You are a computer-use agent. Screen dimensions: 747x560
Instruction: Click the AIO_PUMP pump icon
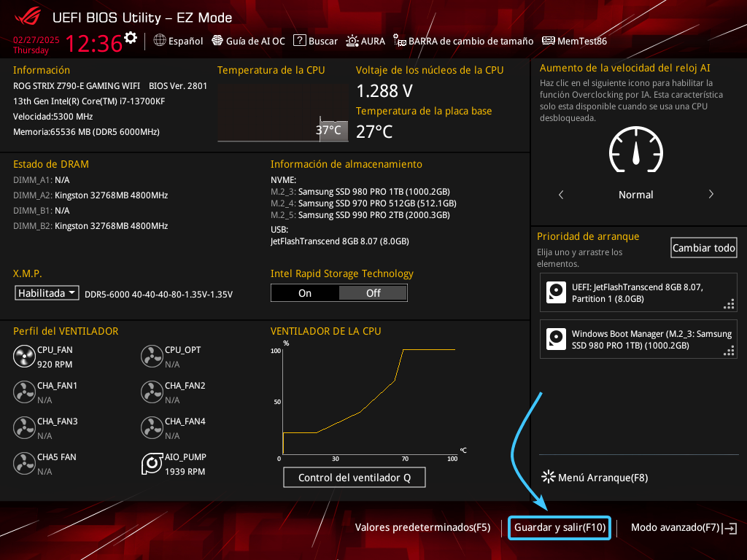[x=152, y=464]
